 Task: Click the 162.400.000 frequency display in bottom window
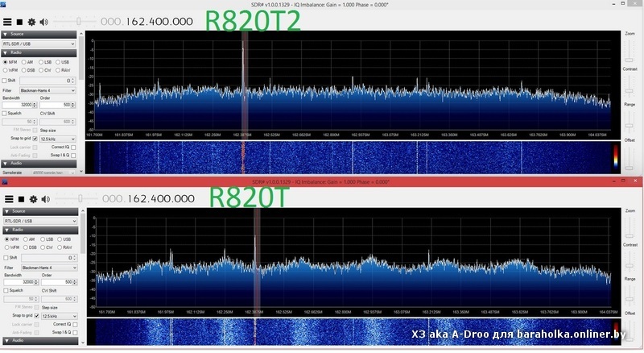tap(148, 199)
